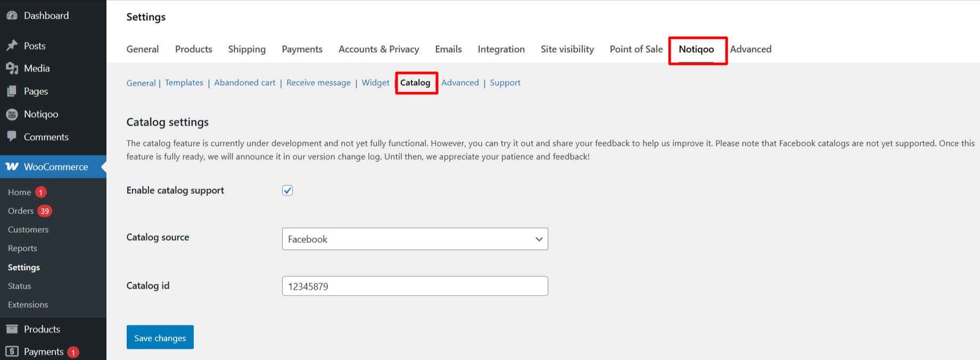
Task: Click the Catalog id input field
Action: tap(415, 286)
